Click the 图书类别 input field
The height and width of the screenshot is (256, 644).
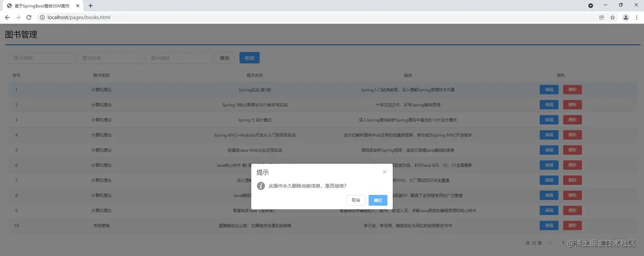41,58
